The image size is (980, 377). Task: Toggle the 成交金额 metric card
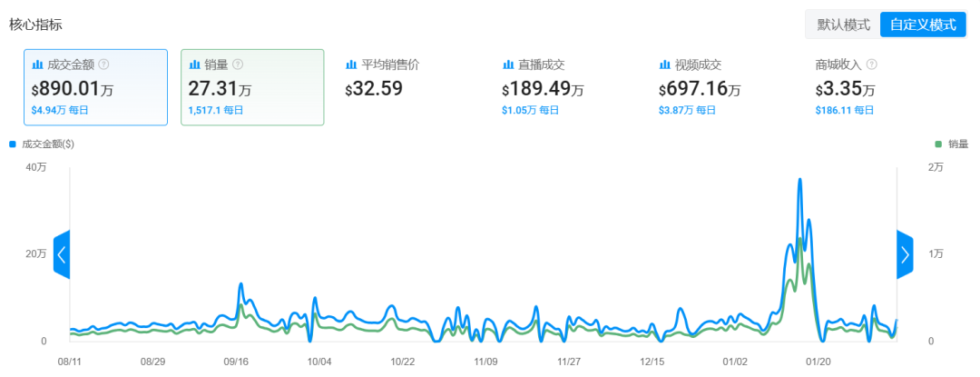click(x=95, y=87)
